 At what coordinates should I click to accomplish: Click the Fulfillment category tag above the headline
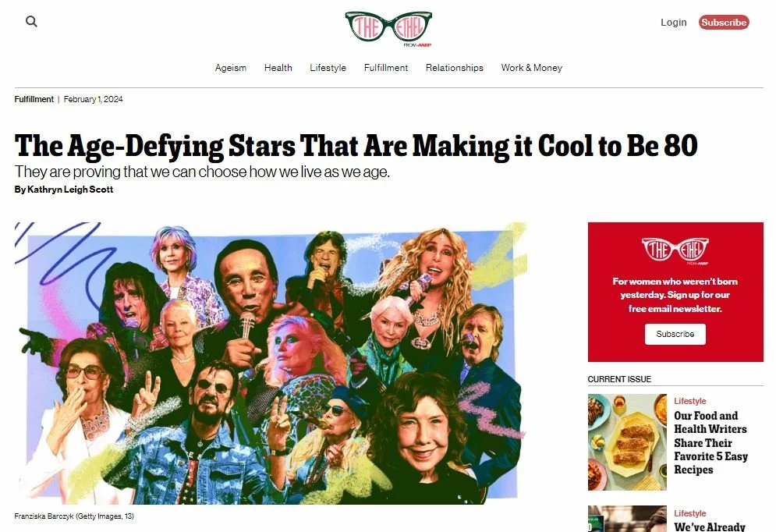click(34, 99)
